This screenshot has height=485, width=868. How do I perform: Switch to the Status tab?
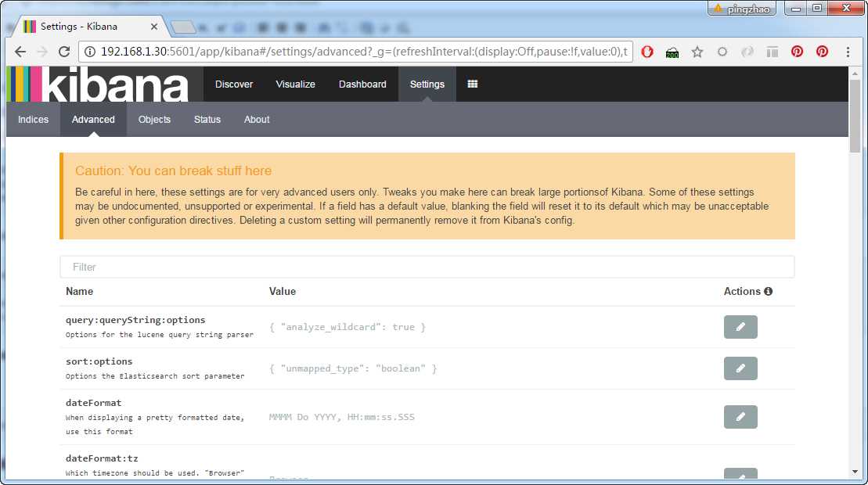pos(207,120)
